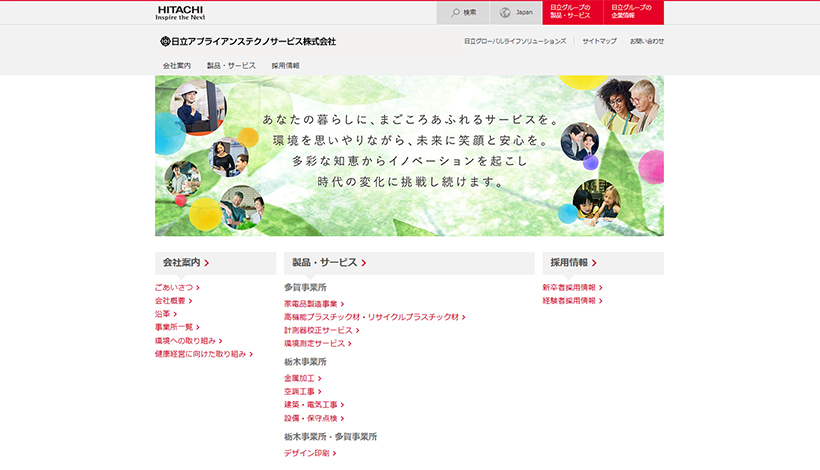Open the 環境測定サービス link
The height and width of the screenshot is (470, 820).
coord(318,343)
